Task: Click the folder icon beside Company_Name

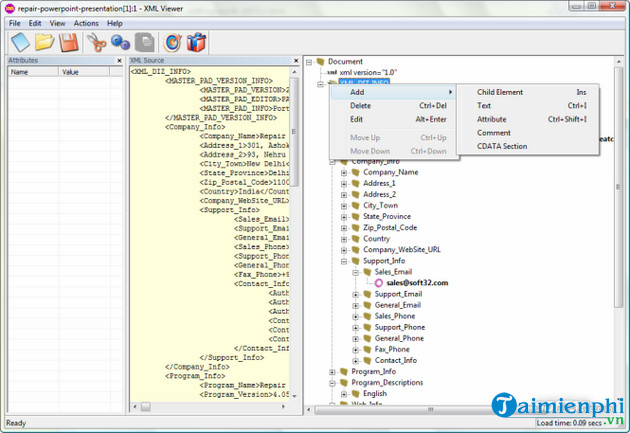Action: click(x=356, y=172)
